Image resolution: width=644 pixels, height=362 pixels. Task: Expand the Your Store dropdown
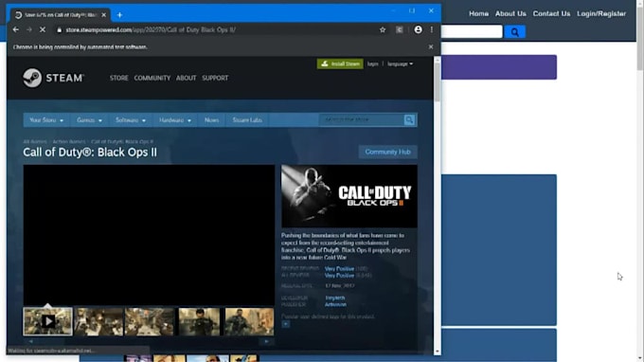pyautogui.click(x=46, y=120)
